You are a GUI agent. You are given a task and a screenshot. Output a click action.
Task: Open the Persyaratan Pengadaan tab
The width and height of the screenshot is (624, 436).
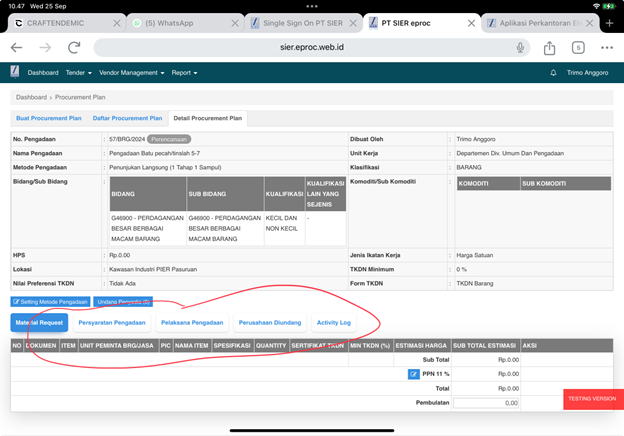[x=112, y=323]
